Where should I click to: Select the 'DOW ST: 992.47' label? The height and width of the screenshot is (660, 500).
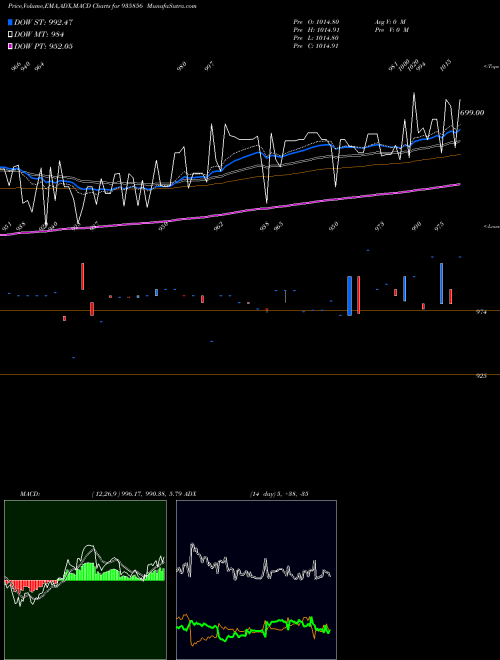(43, 22)
